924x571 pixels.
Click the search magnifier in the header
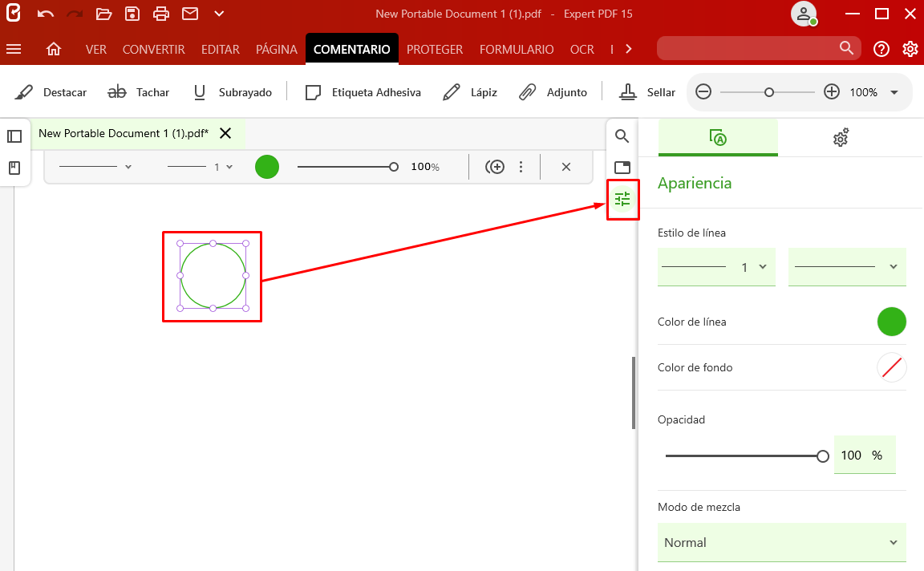[846, 48]
